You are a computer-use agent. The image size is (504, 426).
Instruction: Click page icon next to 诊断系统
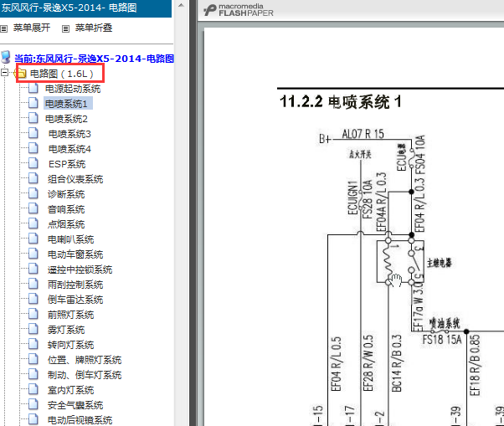(x=33, y=193)
